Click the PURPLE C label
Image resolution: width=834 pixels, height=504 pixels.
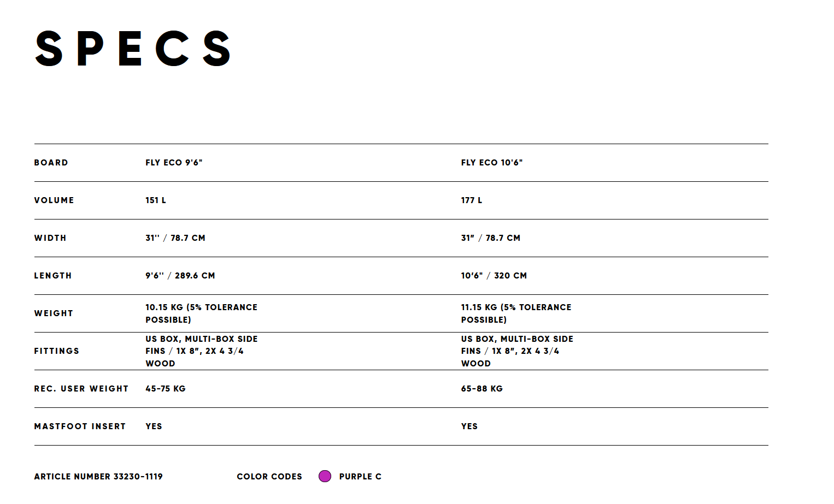[360, 477]
